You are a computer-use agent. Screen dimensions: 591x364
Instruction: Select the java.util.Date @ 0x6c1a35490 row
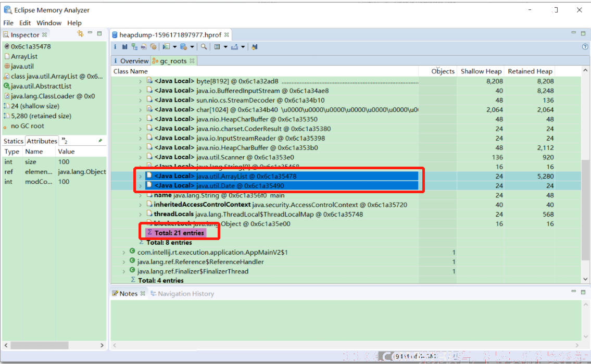tap(346, 186)
